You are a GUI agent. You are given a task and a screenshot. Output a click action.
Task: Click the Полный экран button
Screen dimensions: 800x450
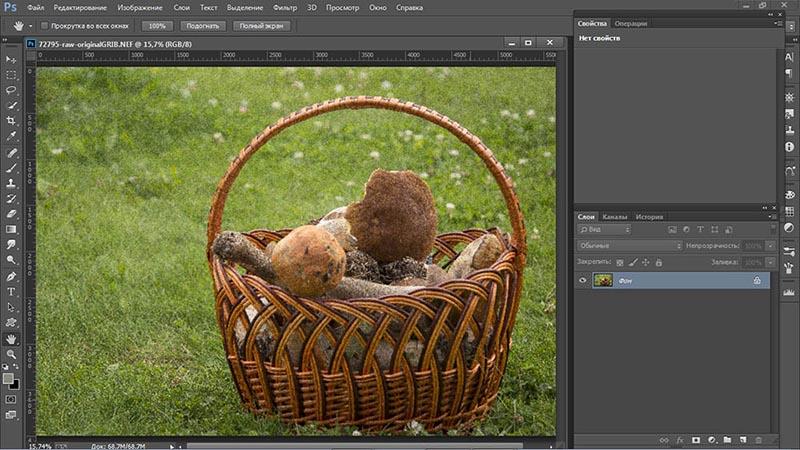pyautogui.click(x=261, y=26)
